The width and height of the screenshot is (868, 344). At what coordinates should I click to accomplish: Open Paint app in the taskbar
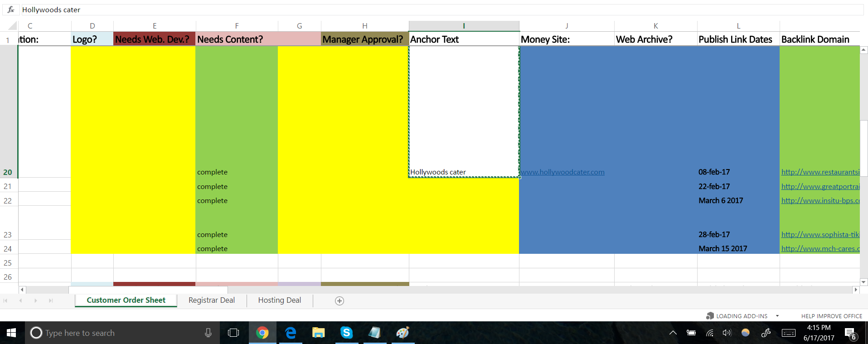[402, 333]
